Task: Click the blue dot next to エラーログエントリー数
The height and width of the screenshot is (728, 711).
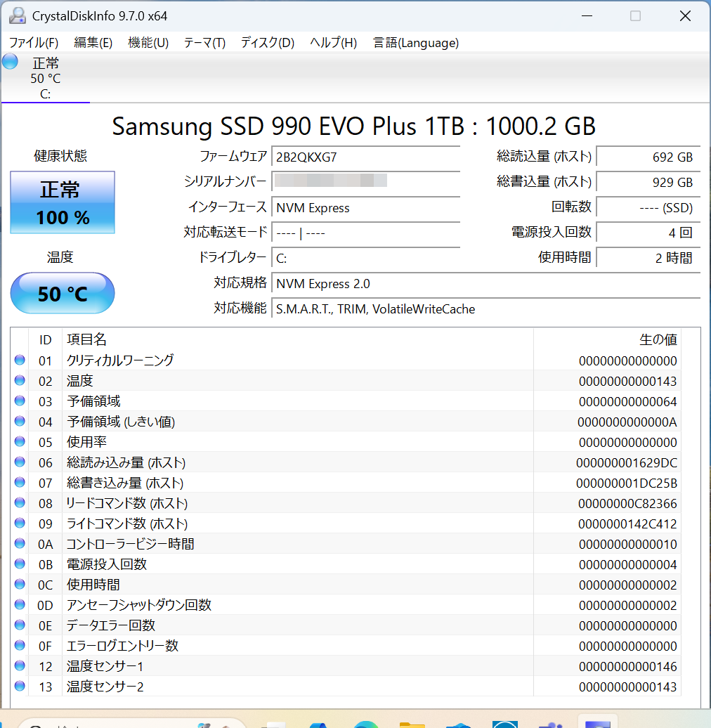Action: pyautogui.click(x=20, y=646)
